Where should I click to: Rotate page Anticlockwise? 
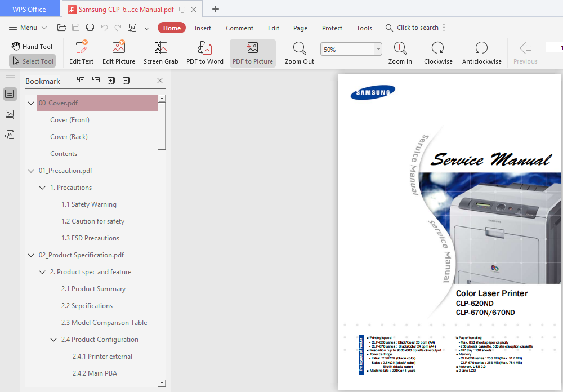481,53
